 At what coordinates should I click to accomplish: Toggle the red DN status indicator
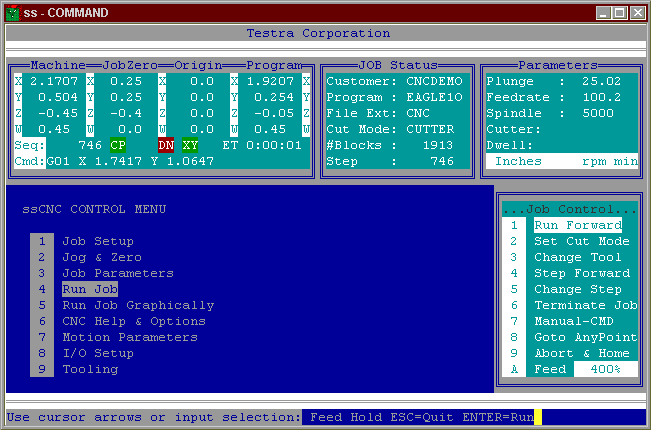165,145
